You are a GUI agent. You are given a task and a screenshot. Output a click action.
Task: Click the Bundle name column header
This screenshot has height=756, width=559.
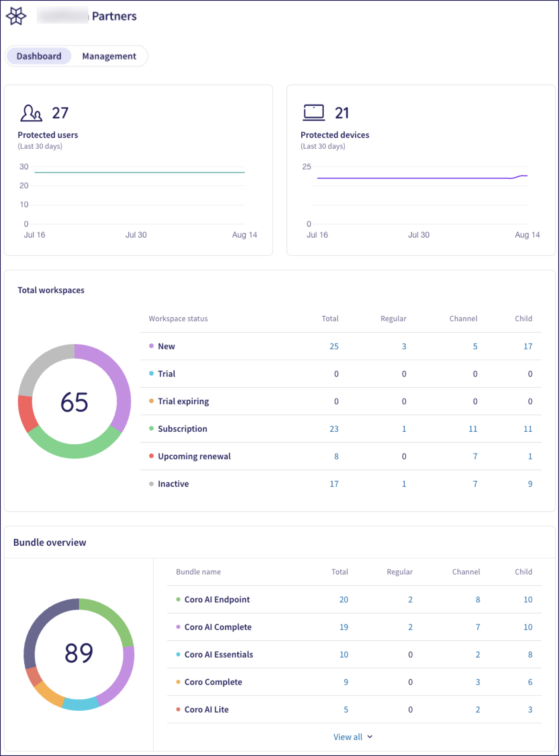coord(198,572)
